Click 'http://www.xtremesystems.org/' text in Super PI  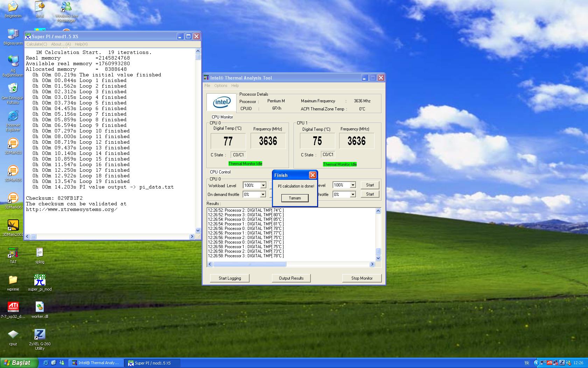tap(72, 209)
